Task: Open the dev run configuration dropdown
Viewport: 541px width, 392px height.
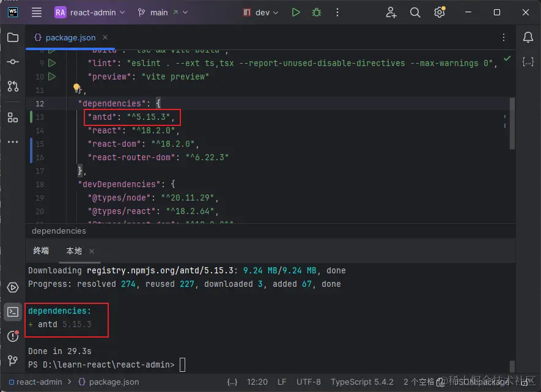Action: [x=260, y=12]
